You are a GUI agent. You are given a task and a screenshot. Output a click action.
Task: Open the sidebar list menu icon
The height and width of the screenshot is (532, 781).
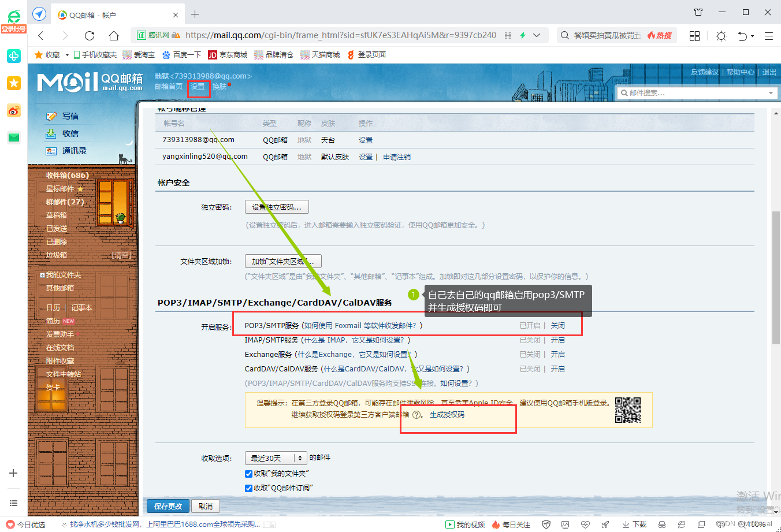(13, 503)
